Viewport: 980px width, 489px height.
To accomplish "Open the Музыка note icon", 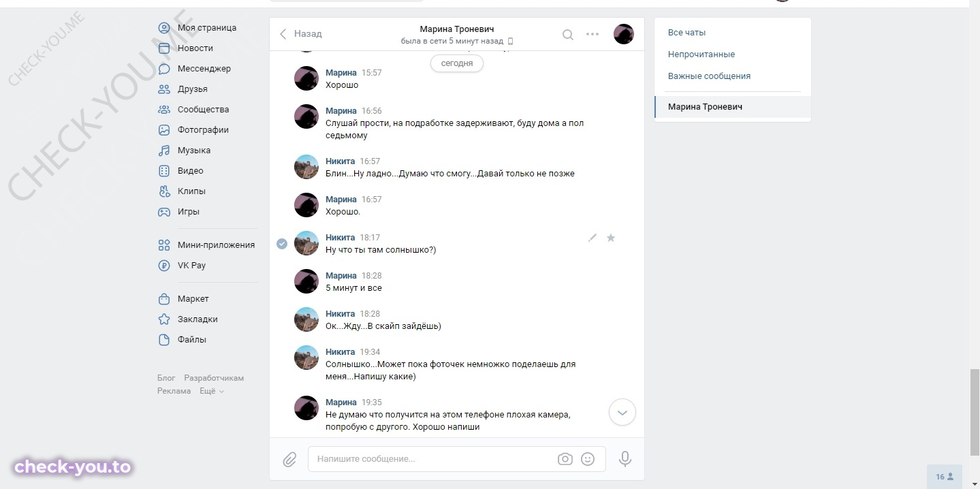I will tap(164, 151).
